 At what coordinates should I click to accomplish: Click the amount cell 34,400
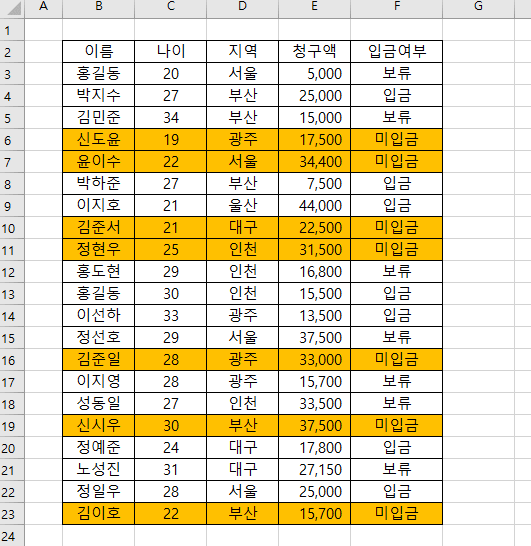tap(315, 162)
